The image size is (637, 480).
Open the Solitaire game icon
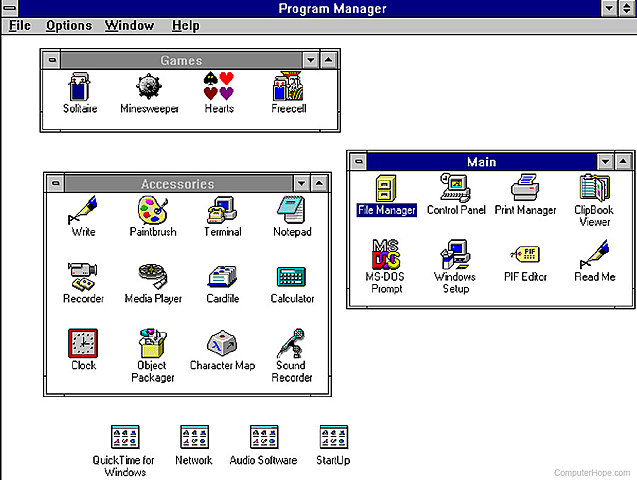[x=80, y=86]
